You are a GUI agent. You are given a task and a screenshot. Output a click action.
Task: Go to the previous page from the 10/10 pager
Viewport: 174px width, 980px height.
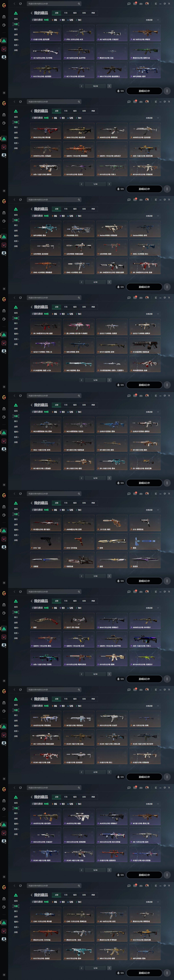pyautogui.click(x=81, y=86)
